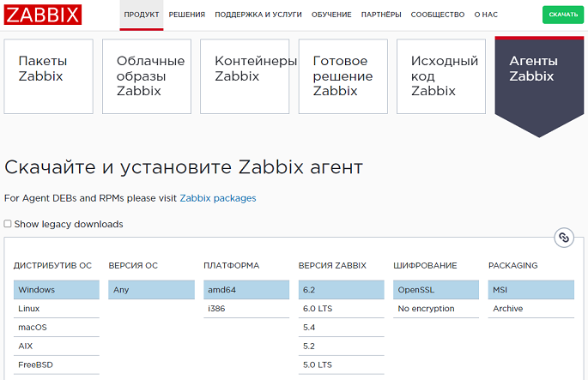Click the green СКАЧАТЬ button
This screenshot has height=380, width=588.
pos(563,15)
